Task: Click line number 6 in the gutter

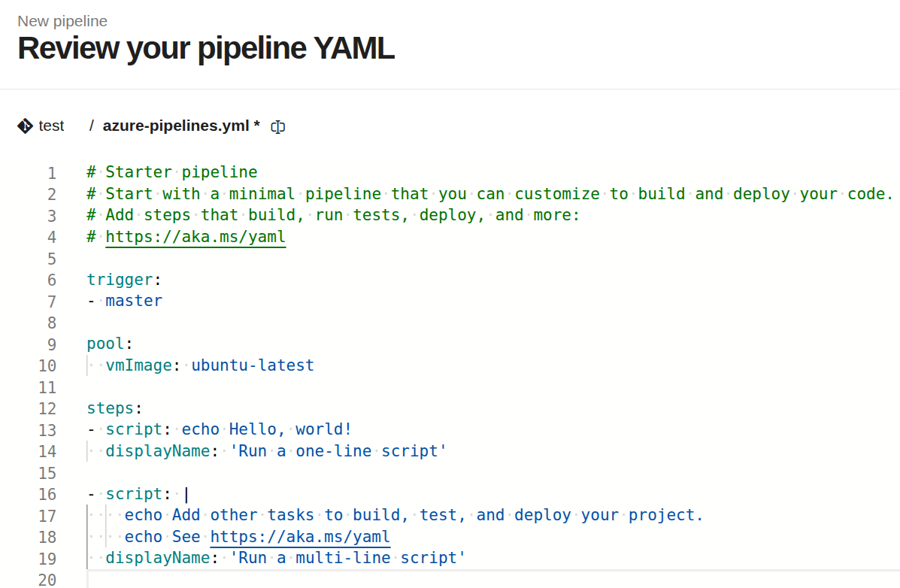Action: [51, 280]
